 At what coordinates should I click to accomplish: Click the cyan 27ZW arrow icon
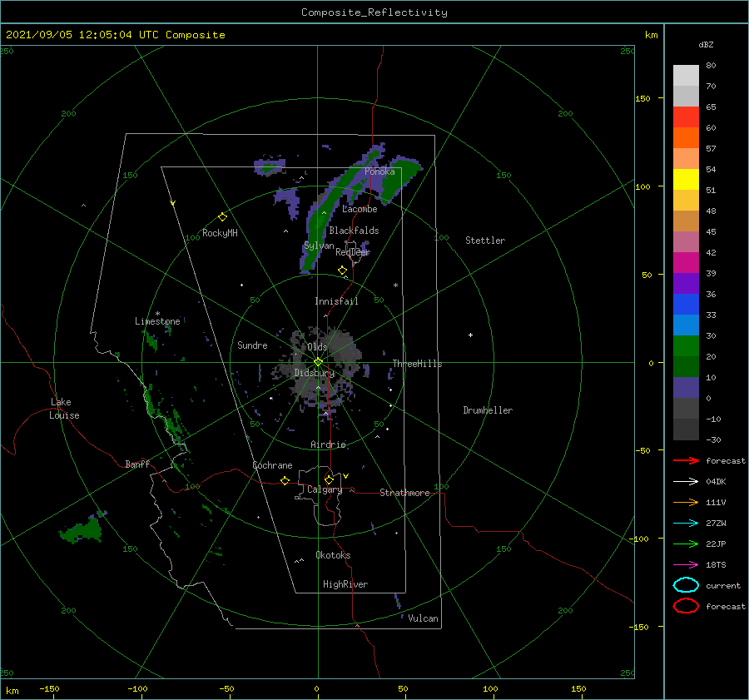[686, 524]
